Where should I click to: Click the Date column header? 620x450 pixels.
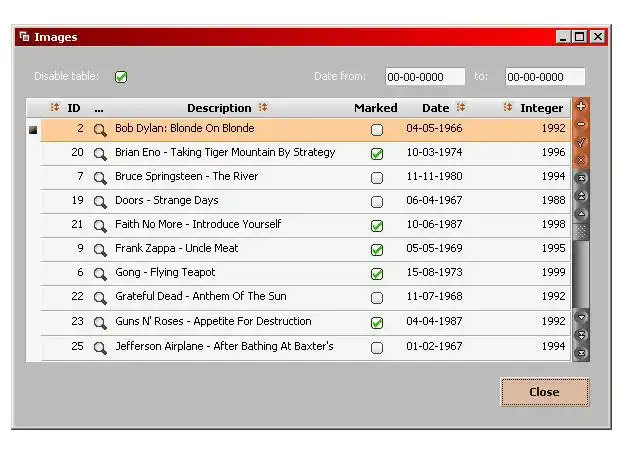[x=435, y=108]
